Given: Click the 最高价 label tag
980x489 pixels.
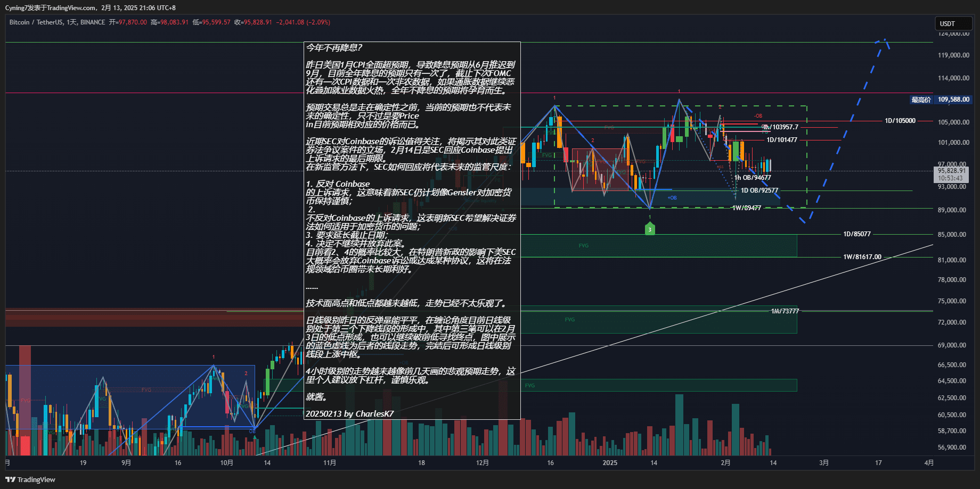Looking at the screenshot, I should [x=921, y=100].
